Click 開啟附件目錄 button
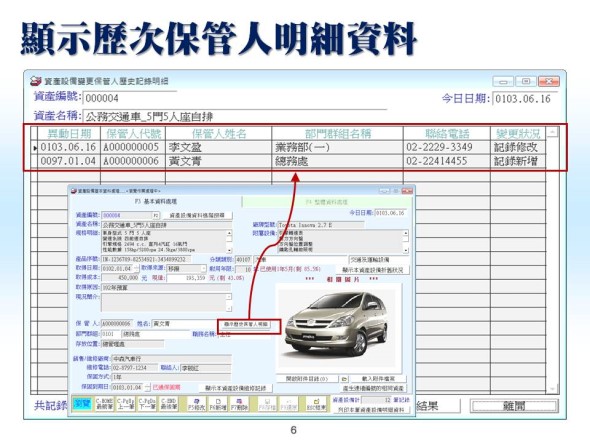This screenshot has height=443, width=590. pos(307,378)
